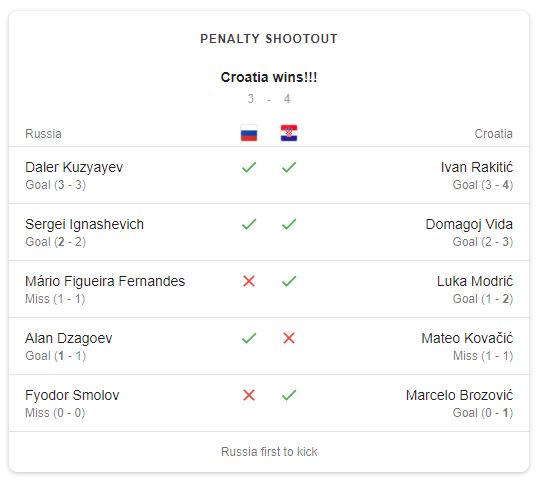Click Fyodor Smolov's red miss cross
This screenshot has width=538, height=483.
pyautogui.click(x=249, y=395)
